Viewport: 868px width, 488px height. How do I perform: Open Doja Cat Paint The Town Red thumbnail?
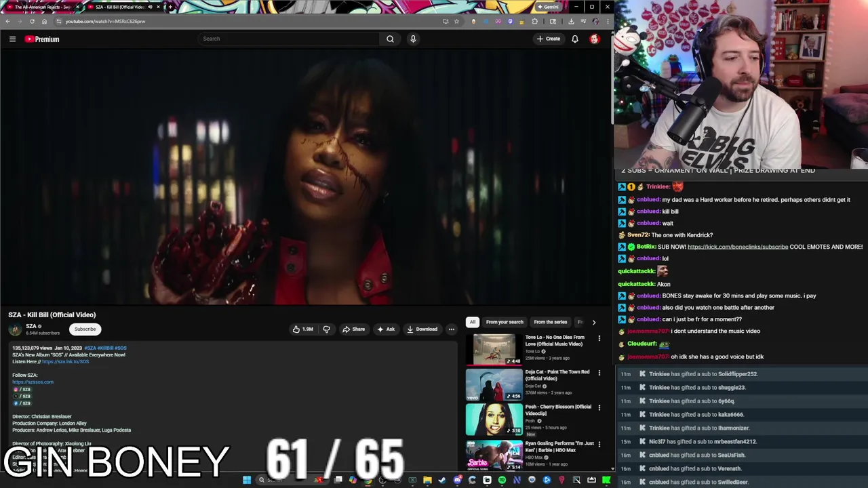tap(494, 384)
